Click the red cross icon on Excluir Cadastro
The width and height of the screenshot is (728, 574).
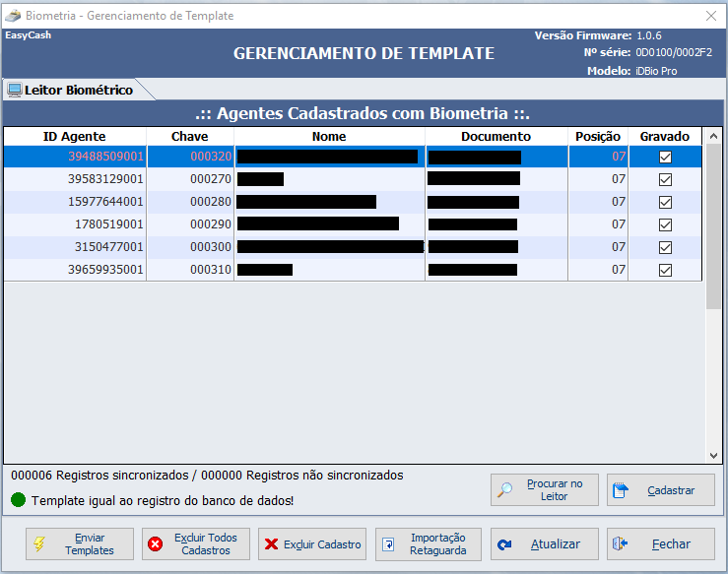click(271, 544)
